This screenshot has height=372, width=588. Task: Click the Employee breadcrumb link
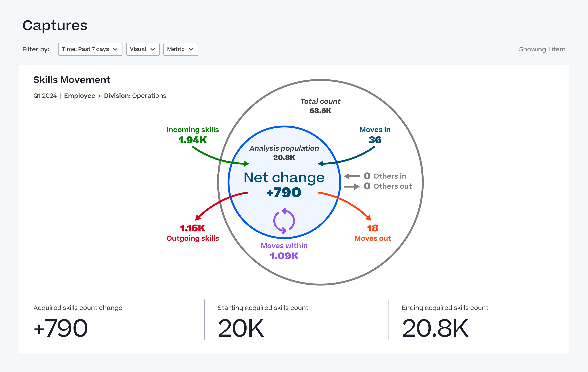pos(79,96)
